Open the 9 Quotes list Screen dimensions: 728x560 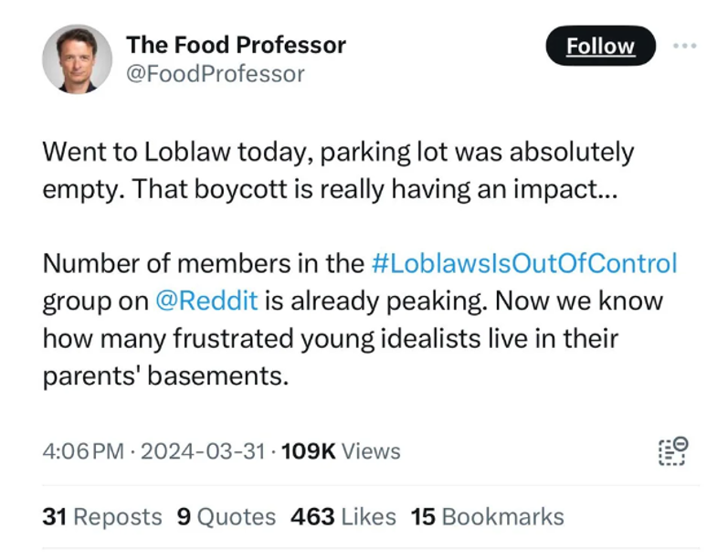(226, 517)
